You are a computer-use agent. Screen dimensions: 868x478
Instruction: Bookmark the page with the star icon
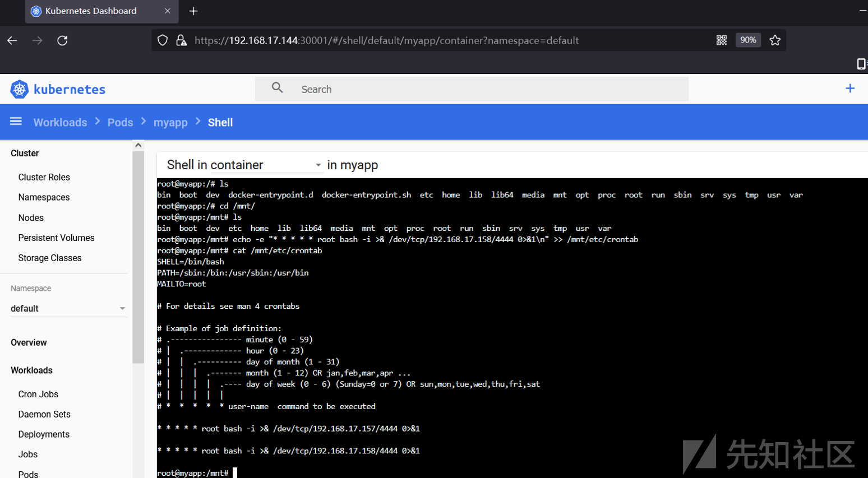pyautogui.click(x=775, y=40)
